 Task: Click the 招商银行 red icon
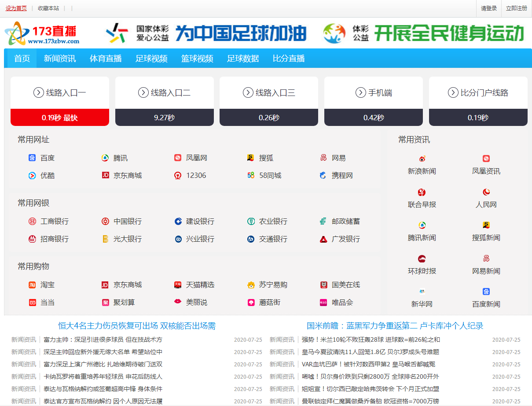(x=32, y=239)
